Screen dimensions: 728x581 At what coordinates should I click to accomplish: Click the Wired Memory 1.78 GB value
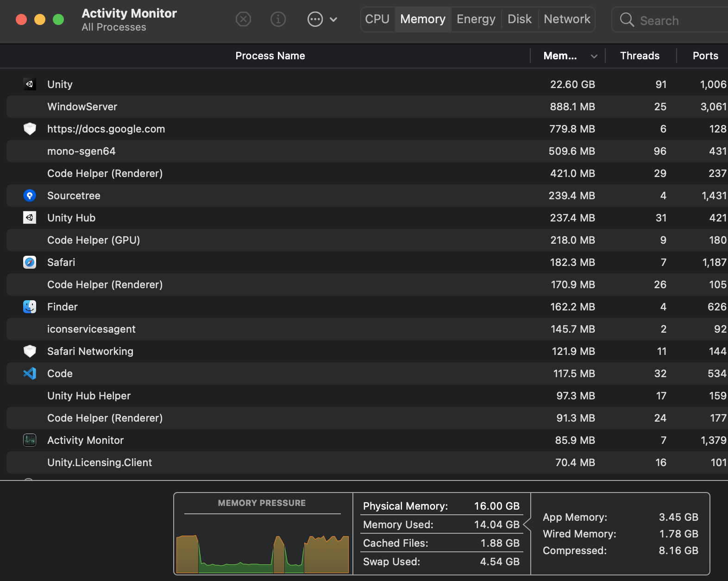(x=679, y=534)
